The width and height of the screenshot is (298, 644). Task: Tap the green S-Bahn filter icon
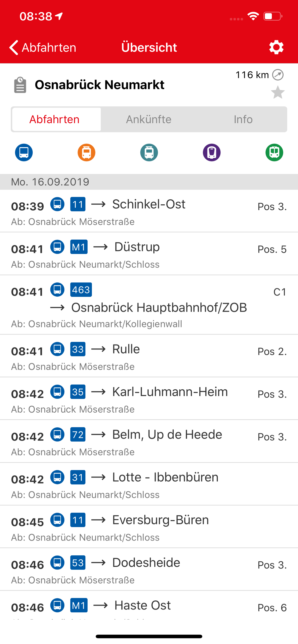[x=274, y=152]
